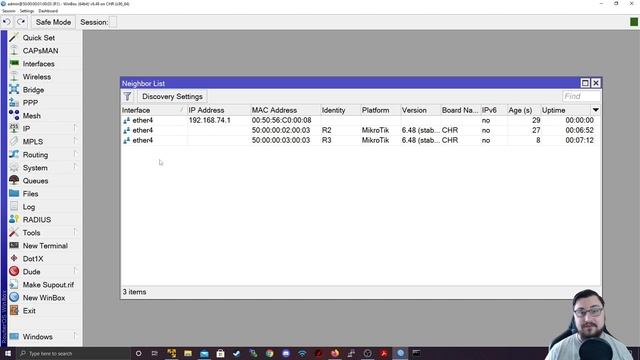The image size is (640, 360).
Task: Sort by Version column header
Action: tap(420, 110)
